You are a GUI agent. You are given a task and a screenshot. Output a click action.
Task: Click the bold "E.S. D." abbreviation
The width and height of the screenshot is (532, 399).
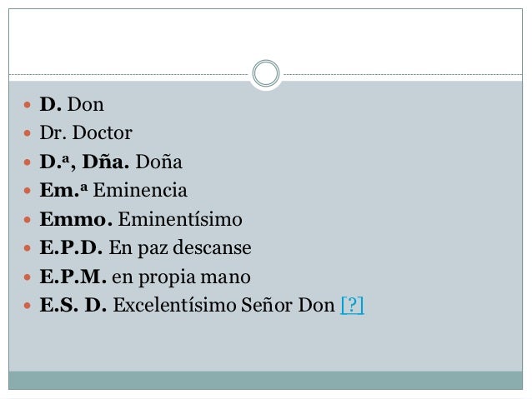tap(73, 305)
